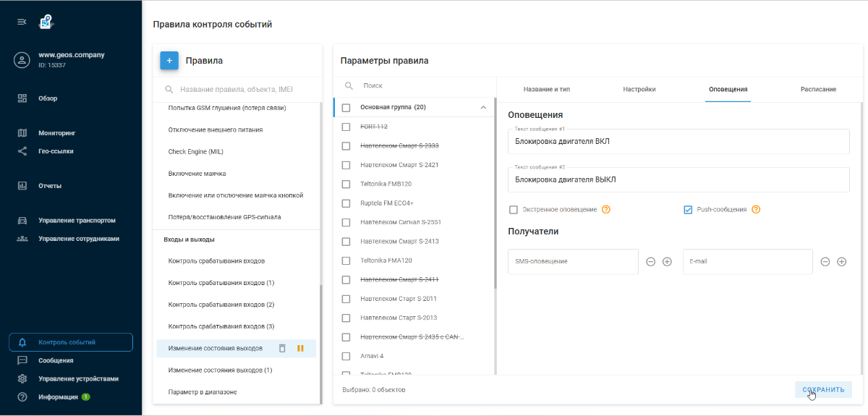Click the blue plus add rule button
This screenshot has width=868, height=416.
click(x=169, y=61)
